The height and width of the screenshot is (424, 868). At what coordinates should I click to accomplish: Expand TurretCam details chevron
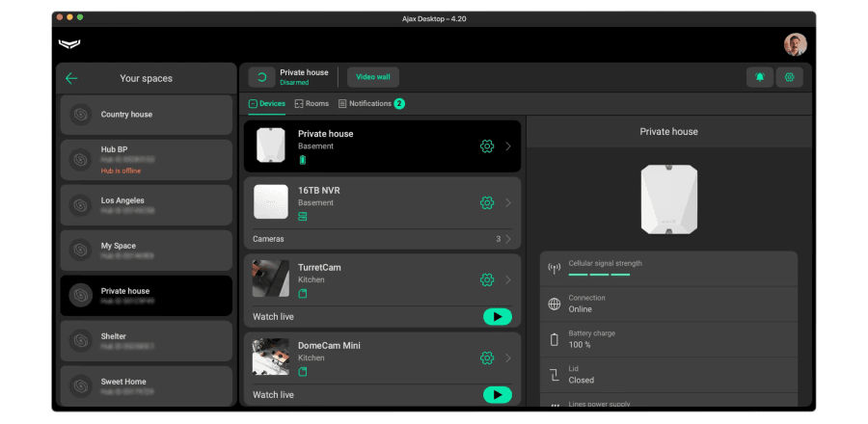508,279
